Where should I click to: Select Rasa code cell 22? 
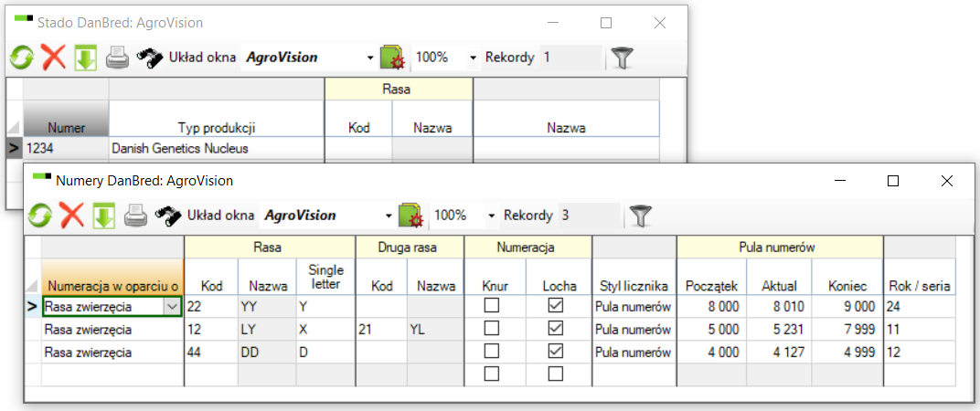(211, 306)
